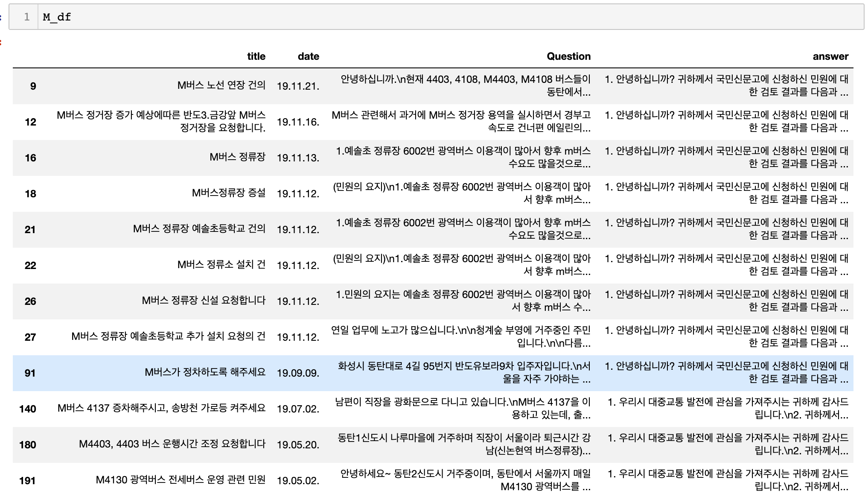This screenshot has height=503, width=868.
Task: Click the title column header
Action: click(256, 56)
